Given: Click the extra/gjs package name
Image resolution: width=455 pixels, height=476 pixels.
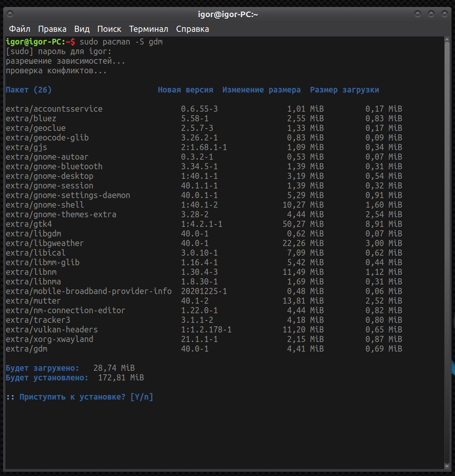Looking at the screenshot, I should tap(27, 147).
